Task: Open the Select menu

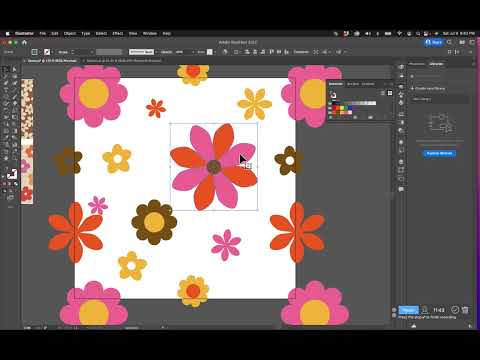Action: click(101, 33)
